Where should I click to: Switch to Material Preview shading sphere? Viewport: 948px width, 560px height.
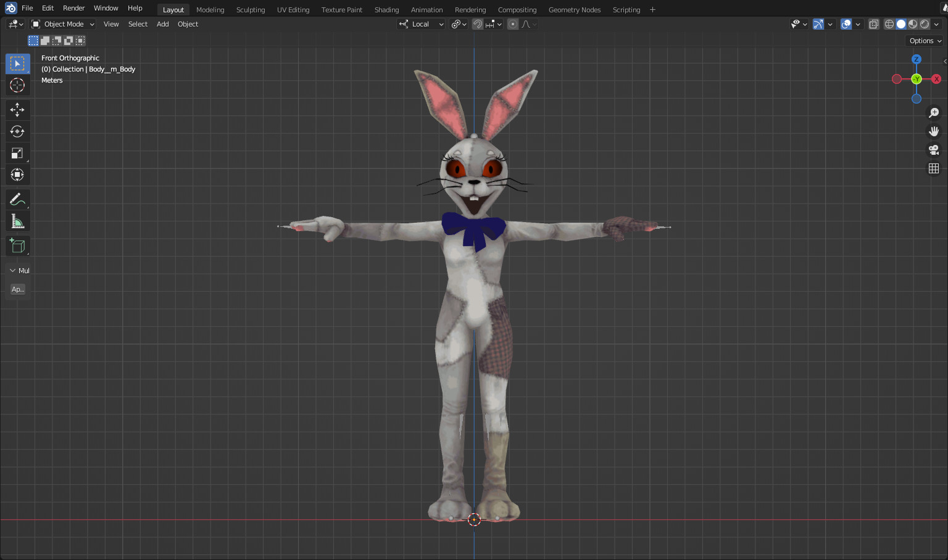click(913, 24)
